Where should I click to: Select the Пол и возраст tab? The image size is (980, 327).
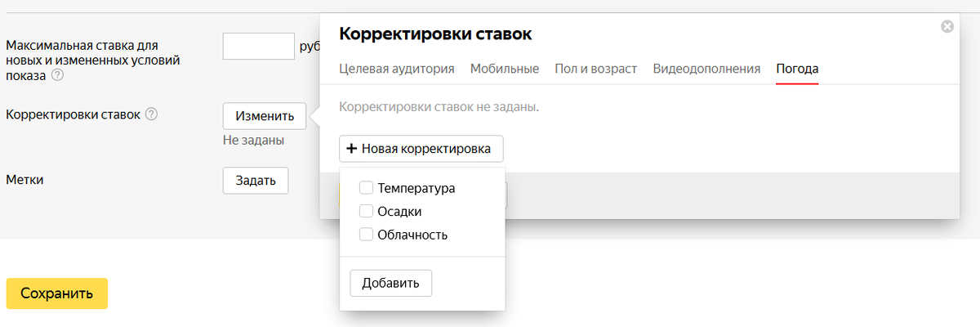pos(596,69)
